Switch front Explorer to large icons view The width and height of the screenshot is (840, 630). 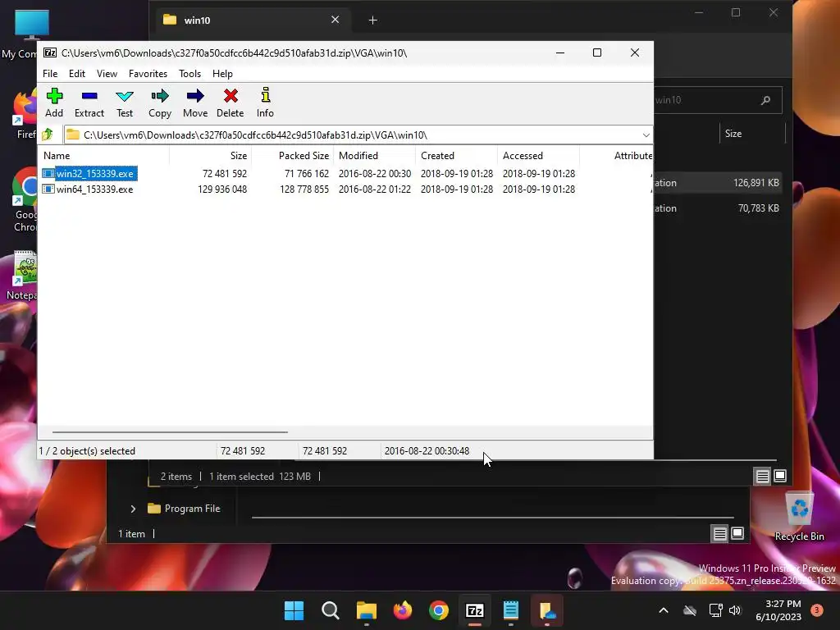[780, 476]
